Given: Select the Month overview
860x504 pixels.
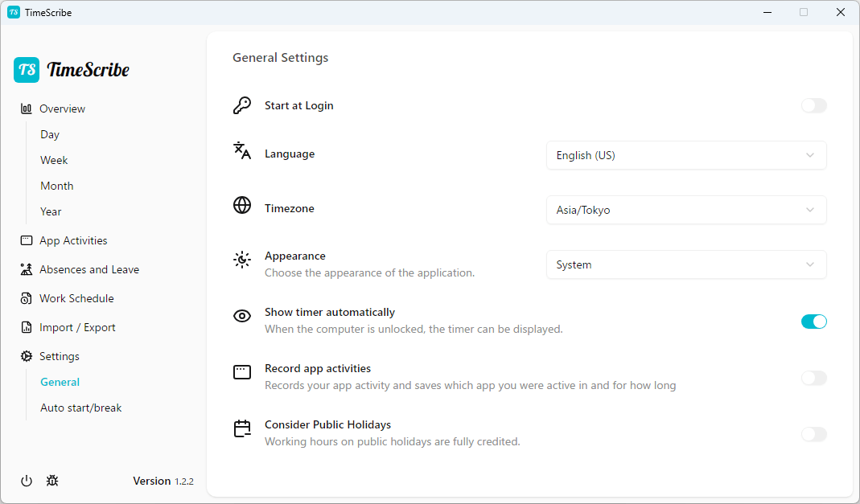Looking at the screenshot, I should point(56,186).
